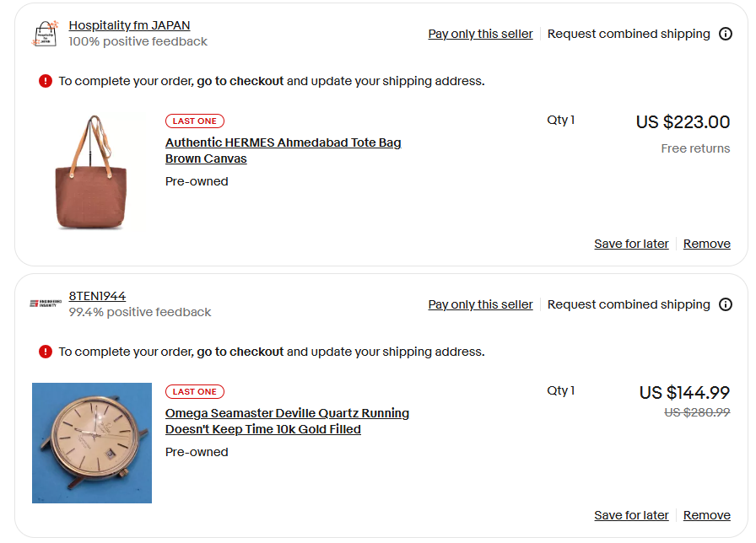
Task: Select Pay only this seller for 8TEN1944
Action: pyautogui.click(x=480, y=304)
